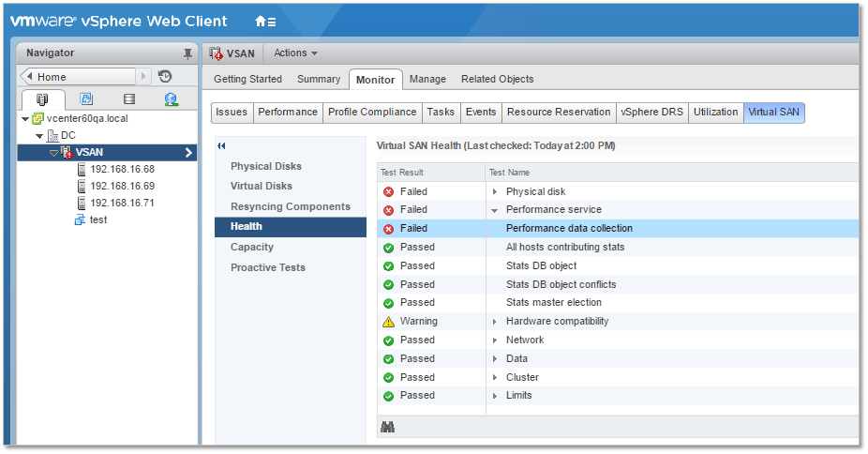Expand the Data test group
Viewport: 868px width, 454px height.
click(x=495, y=358)
